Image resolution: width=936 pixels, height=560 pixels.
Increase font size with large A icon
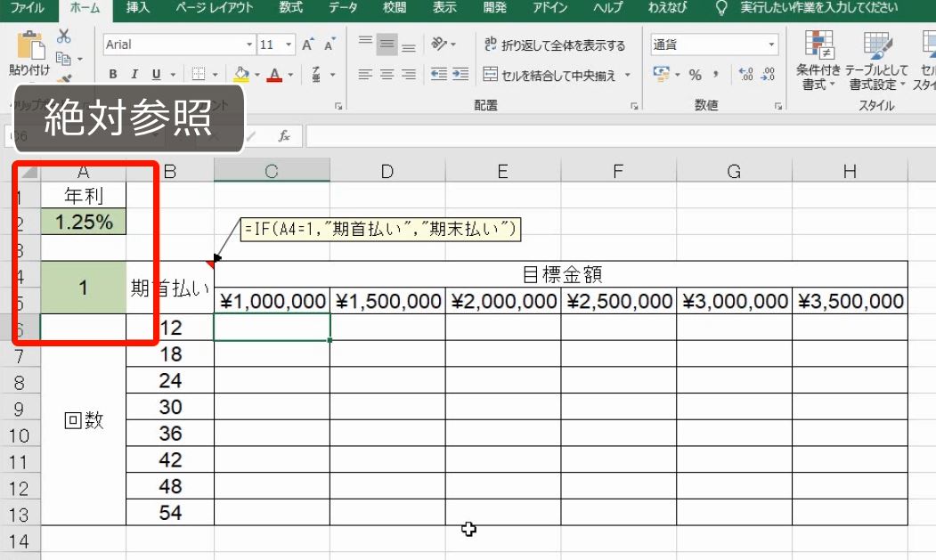307,45
